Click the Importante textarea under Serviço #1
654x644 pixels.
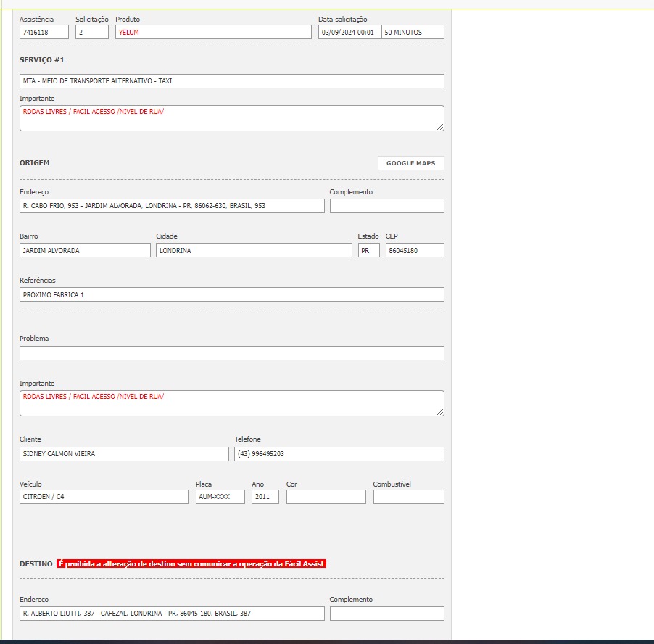click(231, 118)
